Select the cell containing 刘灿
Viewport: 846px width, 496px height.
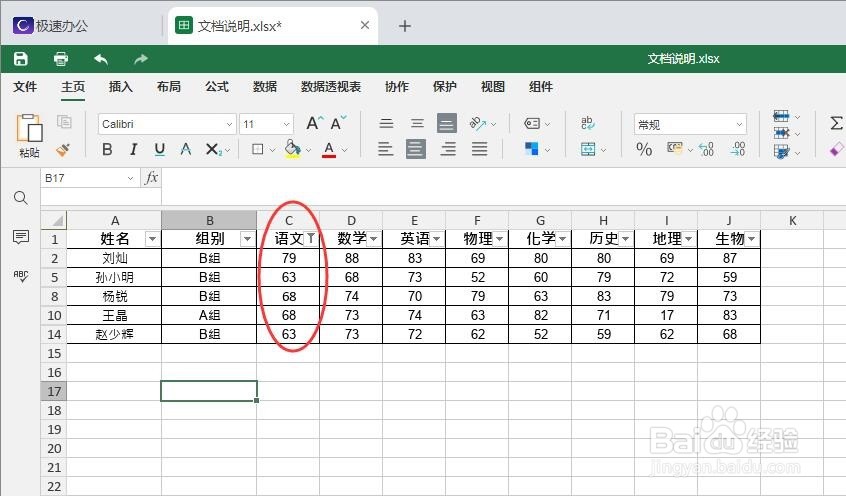pyautogui.click(x=114, y=258)
